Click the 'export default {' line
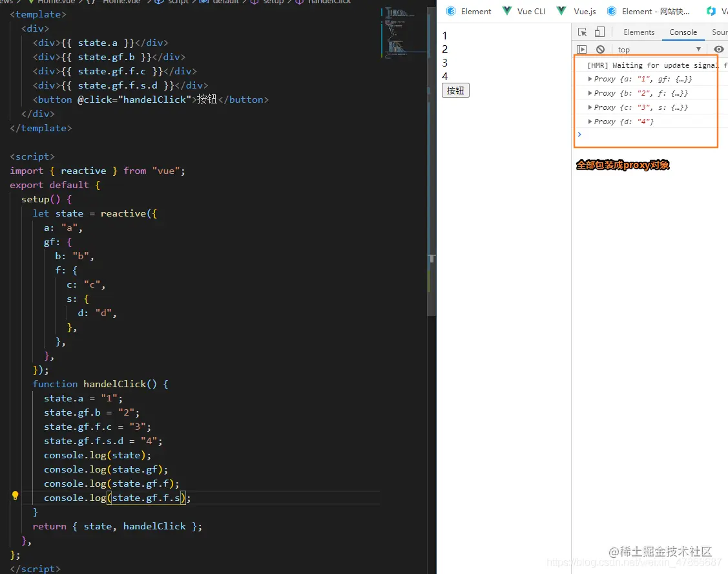The width and height of the screenshot is (728, 574). [x=55, y=185]
